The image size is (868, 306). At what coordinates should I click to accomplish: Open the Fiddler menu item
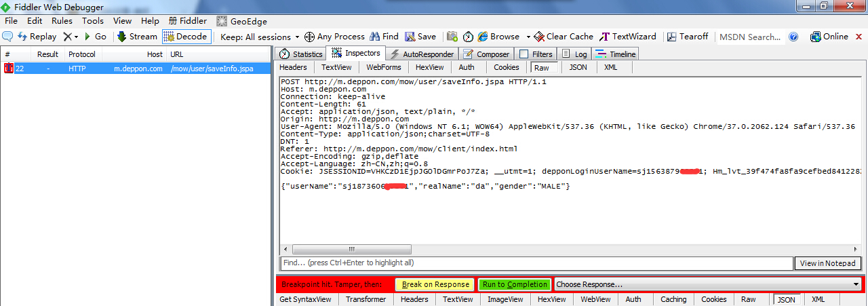[x=187, y=21]
